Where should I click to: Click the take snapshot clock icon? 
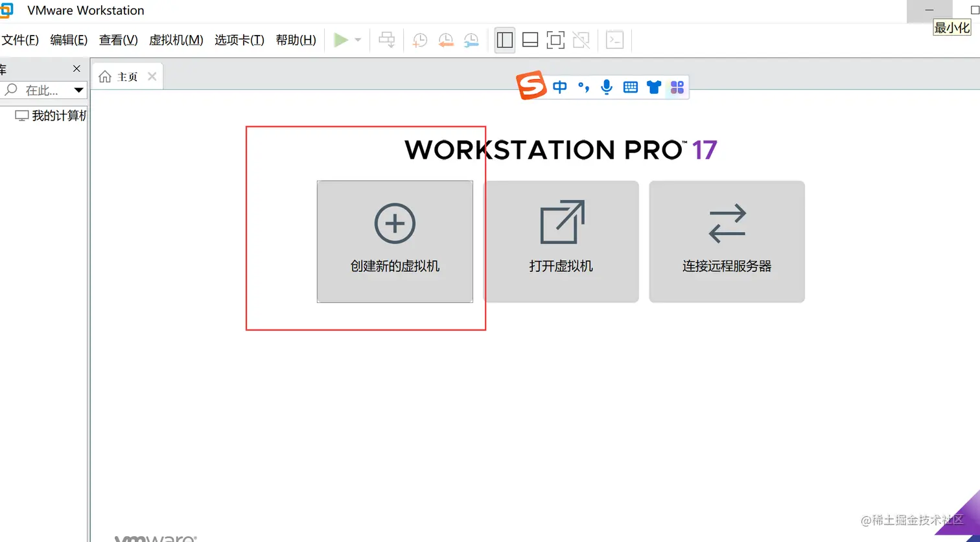pyautogui.click(x=420, y=40)
